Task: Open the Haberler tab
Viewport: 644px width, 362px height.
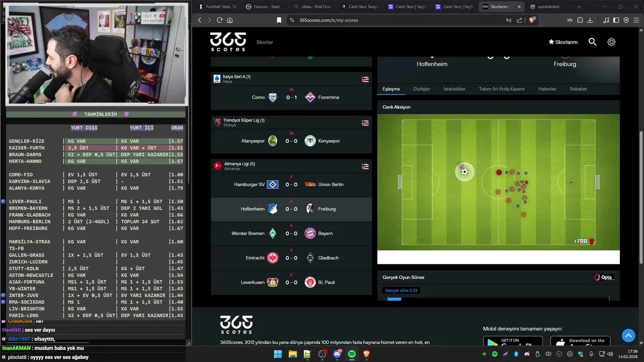Action: tap(547, 89)
